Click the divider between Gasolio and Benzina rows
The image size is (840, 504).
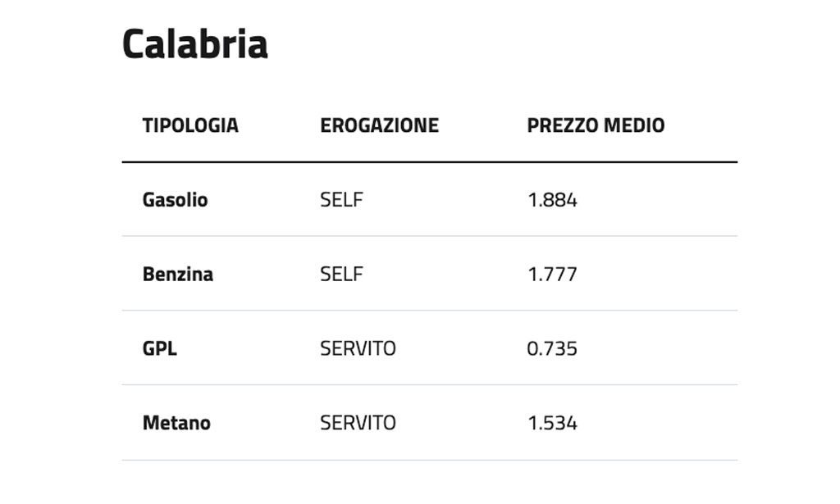(429, 236)
